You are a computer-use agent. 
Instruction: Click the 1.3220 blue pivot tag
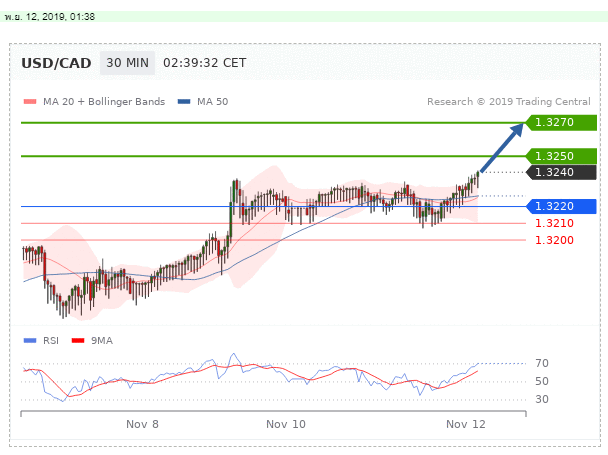(x=561, y=206)
